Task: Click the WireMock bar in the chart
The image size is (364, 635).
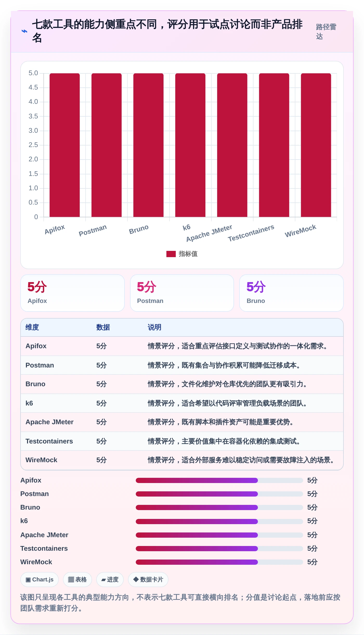Action: coord(316,145)
